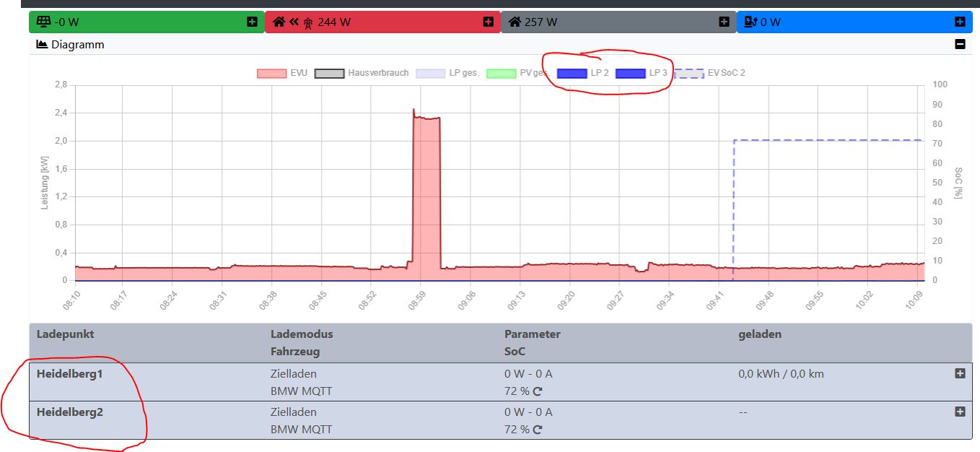Expand the blue charge point 0 W card
The image size is (980, 452).
(960, 22)
